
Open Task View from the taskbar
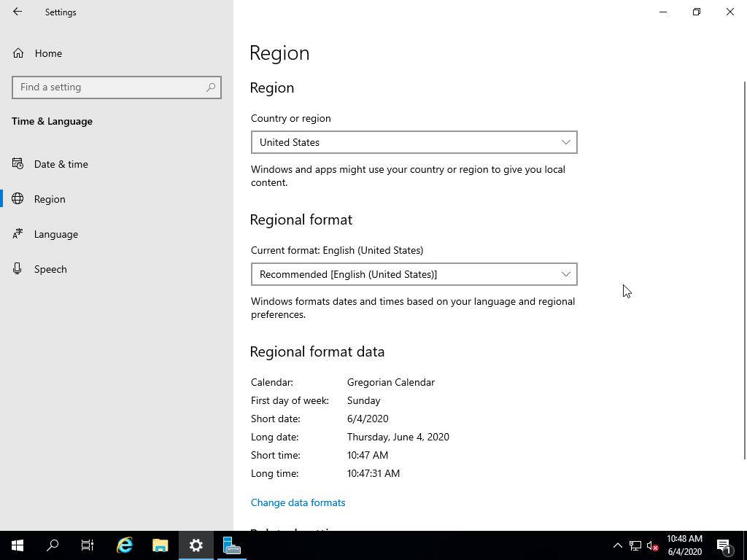[88, 545]
